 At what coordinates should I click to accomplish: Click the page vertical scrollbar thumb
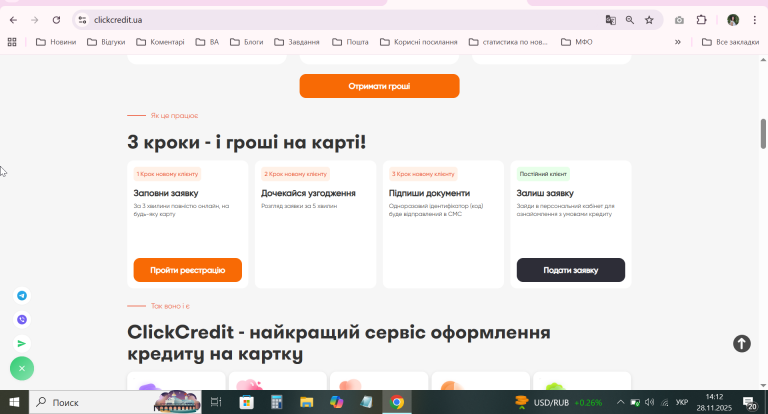coord(763,133)
